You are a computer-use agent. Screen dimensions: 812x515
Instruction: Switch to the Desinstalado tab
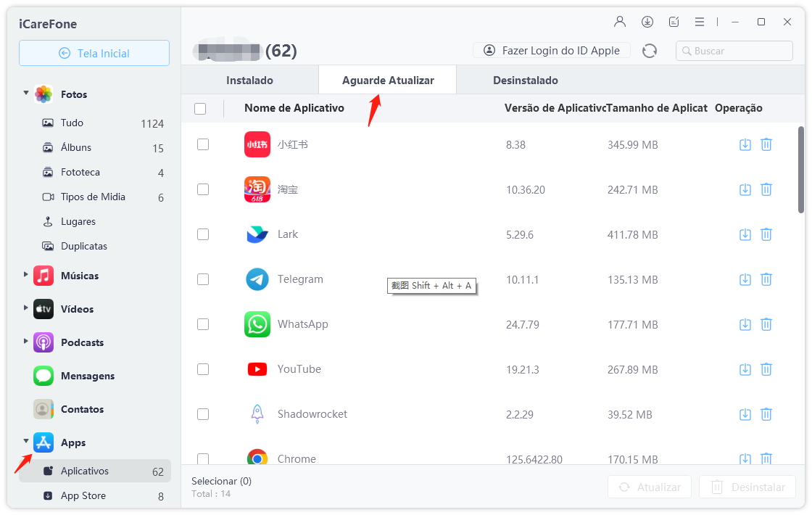[x=525, y=80]
